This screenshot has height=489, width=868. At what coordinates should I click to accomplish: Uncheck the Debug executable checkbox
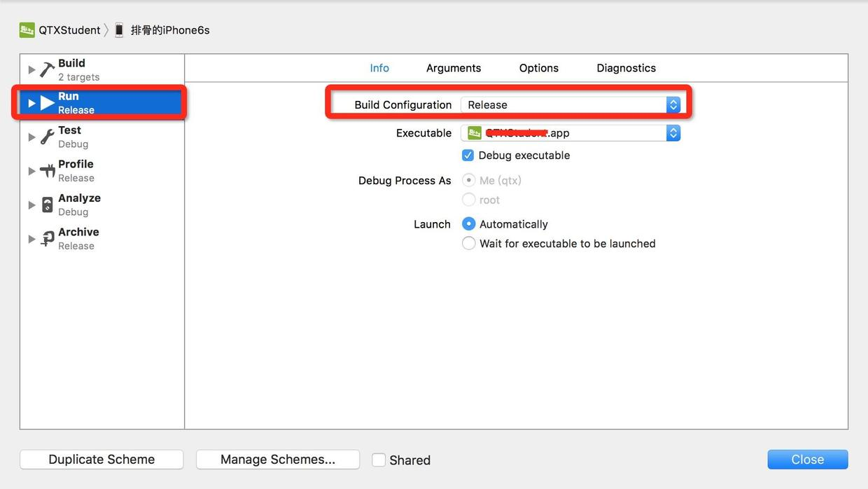point(468,156)
